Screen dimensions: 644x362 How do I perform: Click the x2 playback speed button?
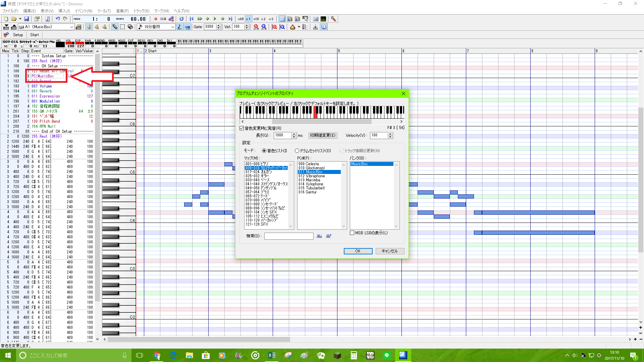[x=263, y=19]
